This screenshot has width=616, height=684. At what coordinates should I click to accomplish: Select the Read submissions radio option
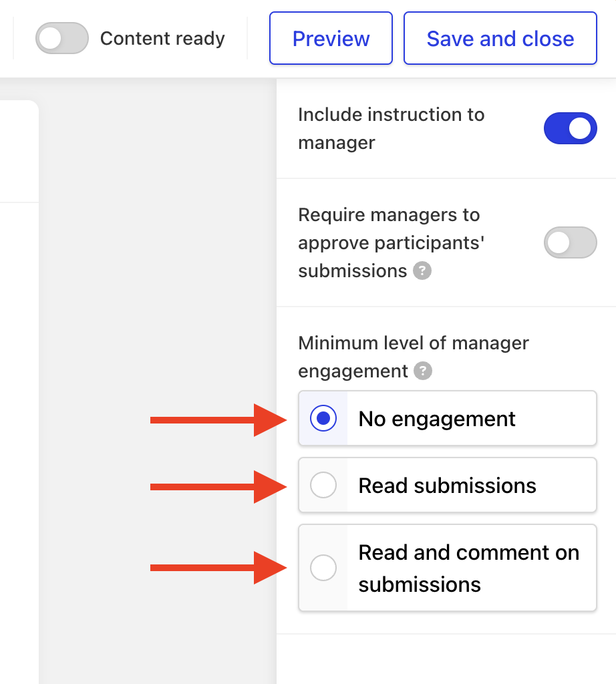pyautogui.click(x=447, y=485)
